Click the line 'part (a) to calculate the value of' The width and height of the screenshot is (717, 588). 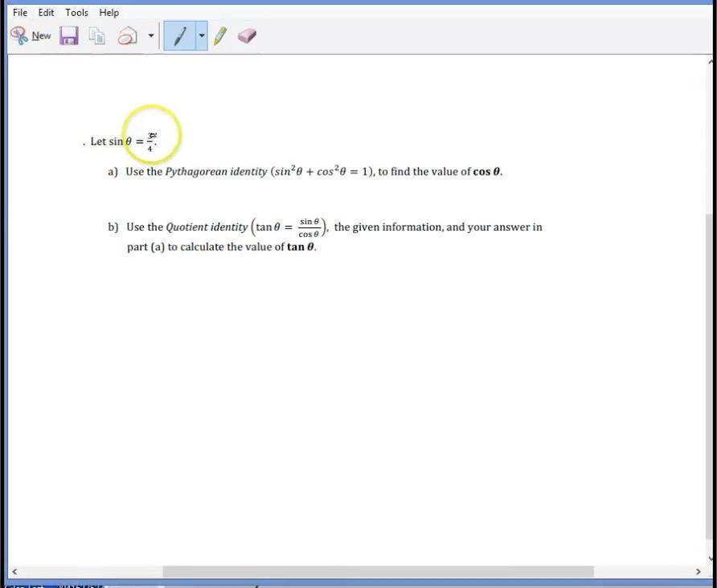(206, 247)
